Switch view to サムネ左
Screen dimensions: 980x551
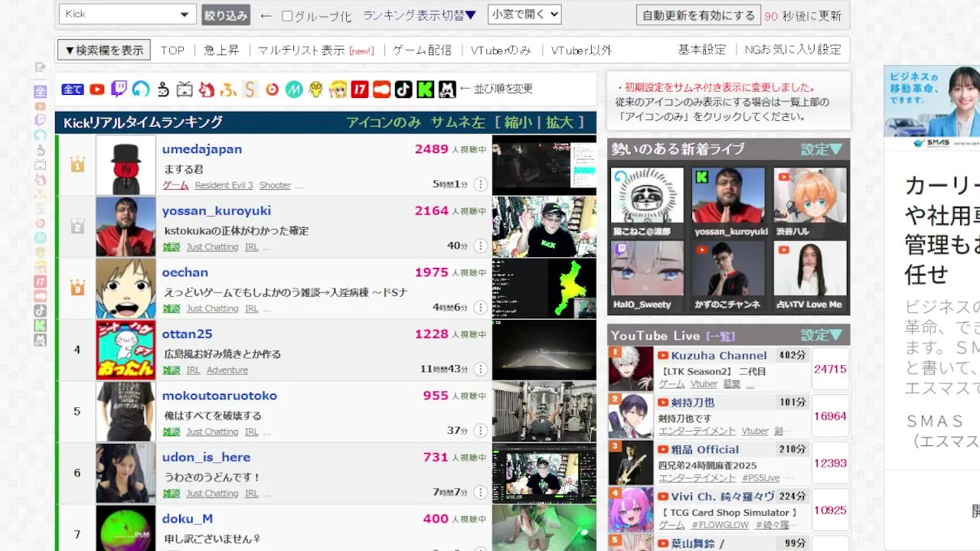point(458,122)
